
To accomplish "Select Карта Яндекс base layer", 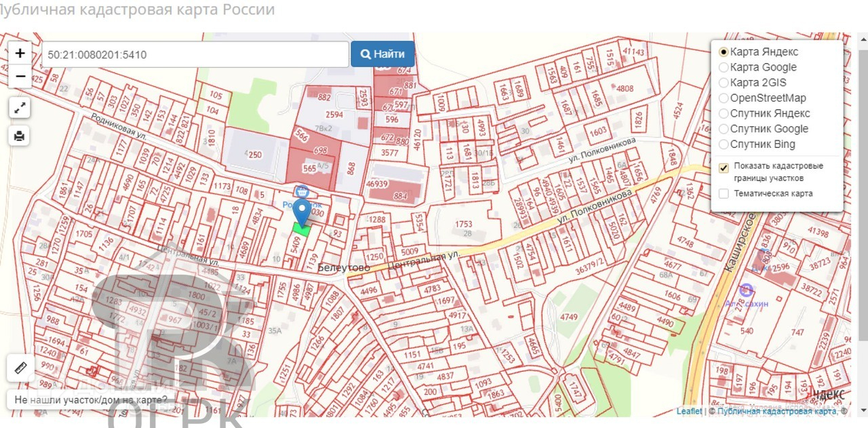I will (724, 52).
